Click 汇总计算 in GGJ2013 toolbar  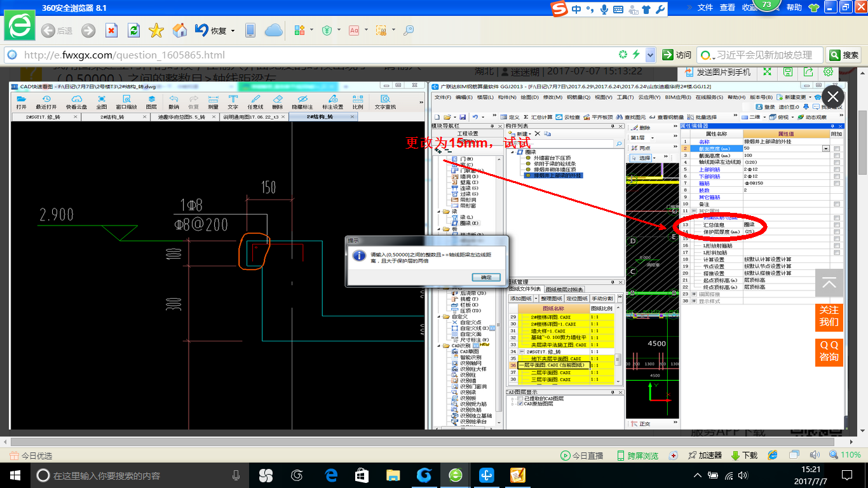click(x=537, y=117)
